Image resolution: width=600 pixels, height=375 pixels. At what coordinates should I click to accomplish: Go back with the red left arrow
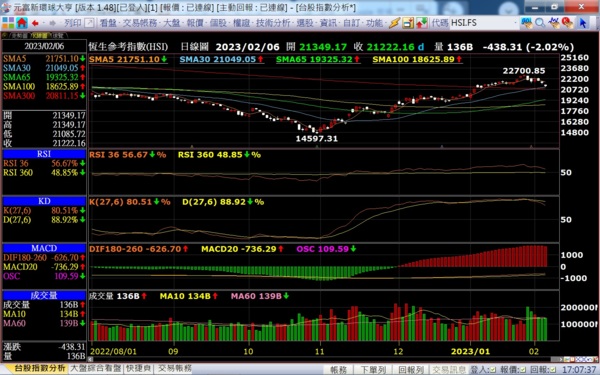click(x=35, y=23)
